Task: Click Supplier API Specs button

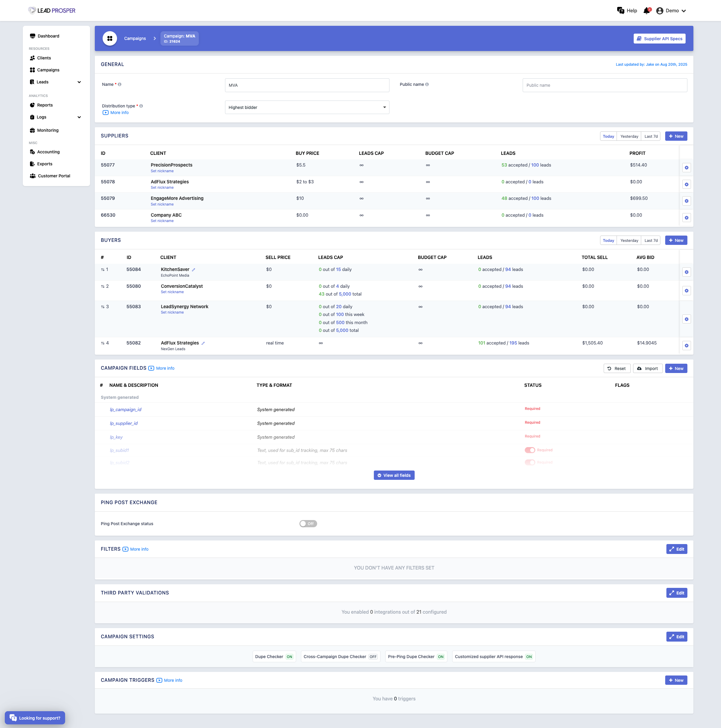Action: tap(659, 38)
